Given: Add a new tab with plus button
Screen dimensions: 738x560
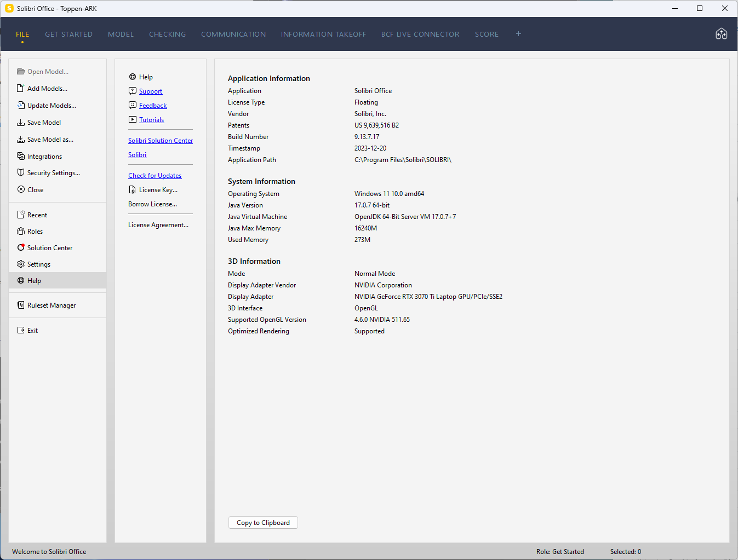Looking at the screenshot, I should [518, 34].
